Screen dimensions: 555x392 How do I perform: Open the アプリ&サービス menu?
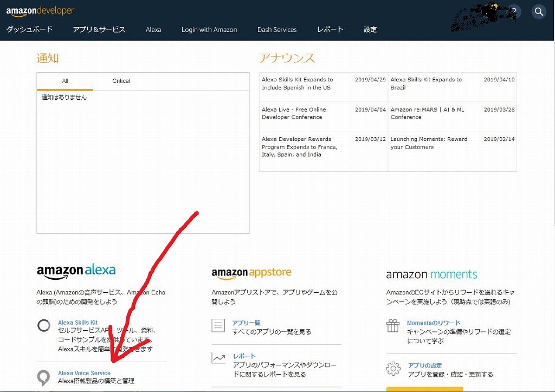point(99,29)
